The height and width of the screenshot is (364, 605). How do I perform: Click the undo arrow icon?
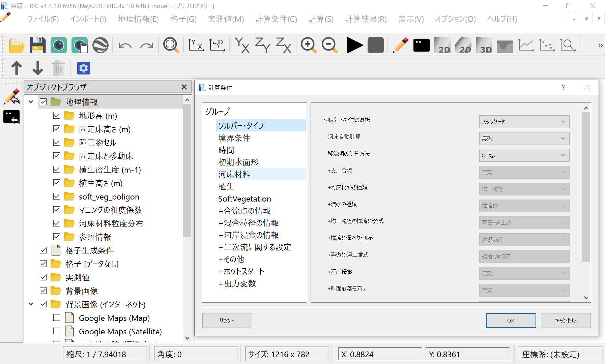125,45
